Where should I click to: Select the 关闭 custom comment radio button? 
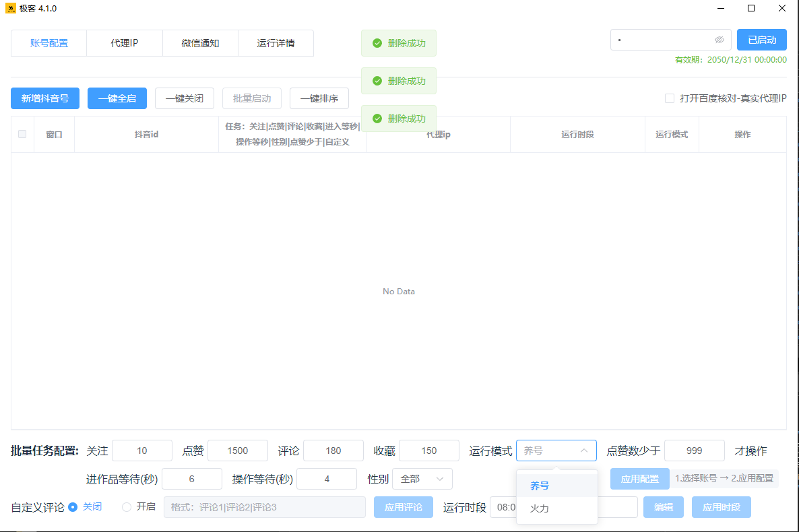click(73, 507)
